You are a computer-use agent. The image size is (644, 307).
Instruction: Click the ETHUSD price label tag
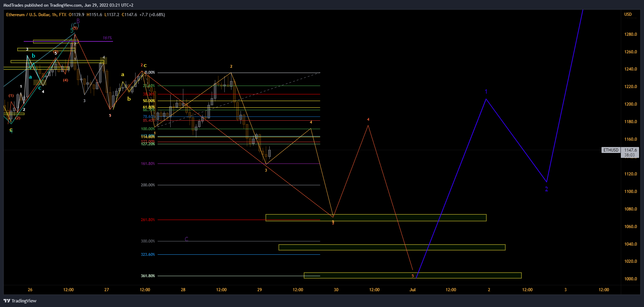(611, 150)
